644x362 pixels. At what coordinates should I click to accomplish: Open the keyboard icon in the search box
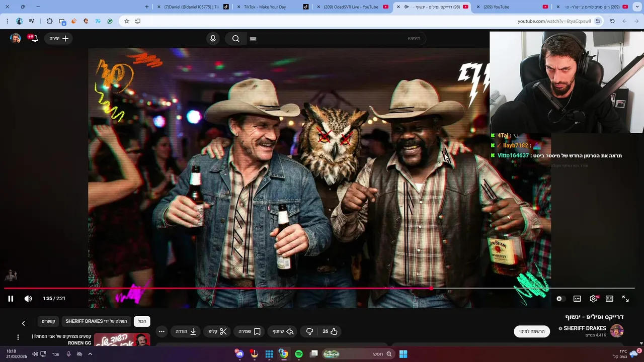[x=253, y=39]
